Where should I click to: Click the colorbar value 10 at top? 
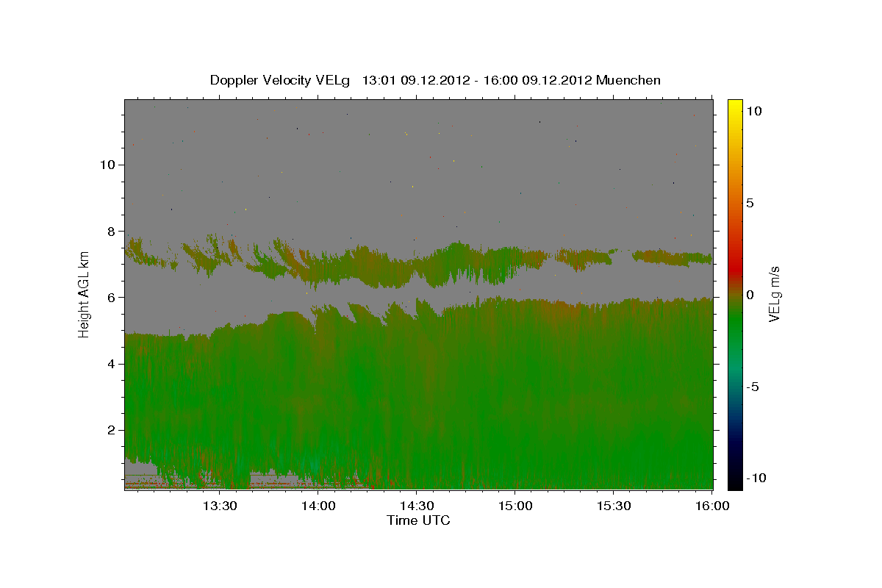coord(754,111)
